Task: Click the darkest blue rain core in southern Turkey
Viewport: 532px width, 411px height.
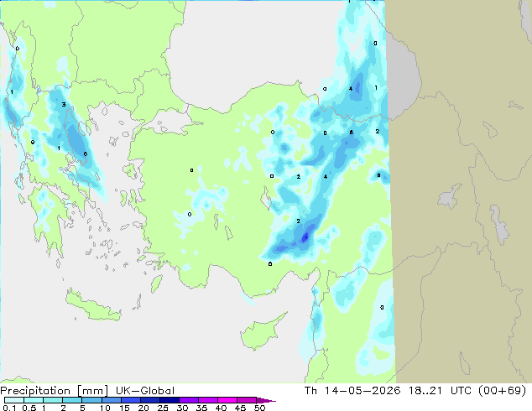Action: pyautogui.click(x=305, y=237)
